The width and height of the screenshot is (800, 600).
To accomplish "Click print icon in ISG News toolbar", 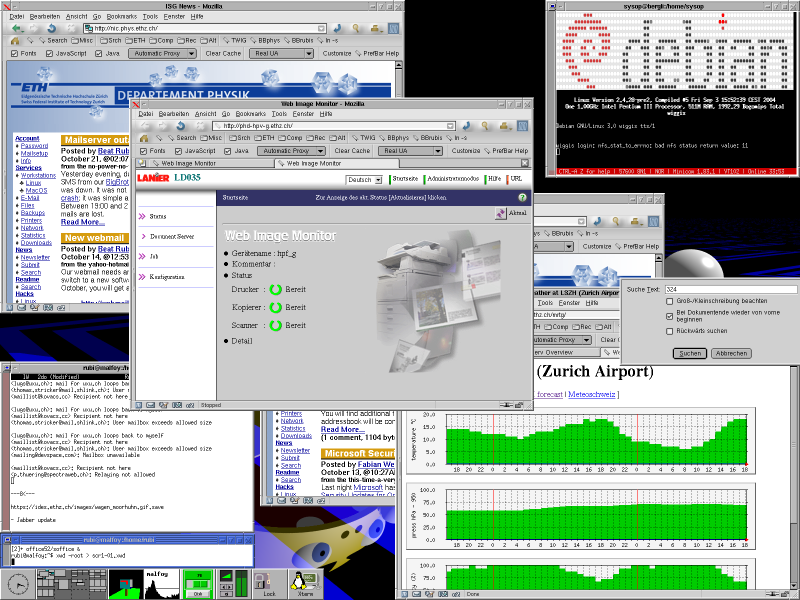I will 376,29.
